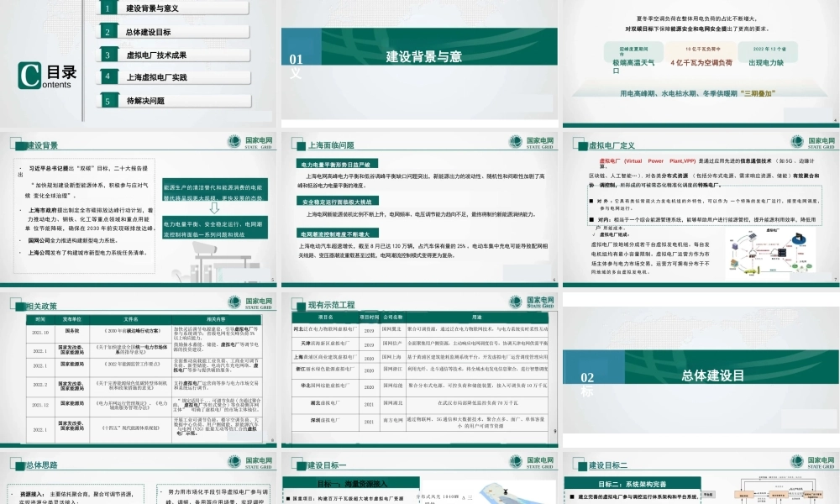
Task: Click number badge 5 in the contents list
Action: pyautogui.click(x=108, y=101)
